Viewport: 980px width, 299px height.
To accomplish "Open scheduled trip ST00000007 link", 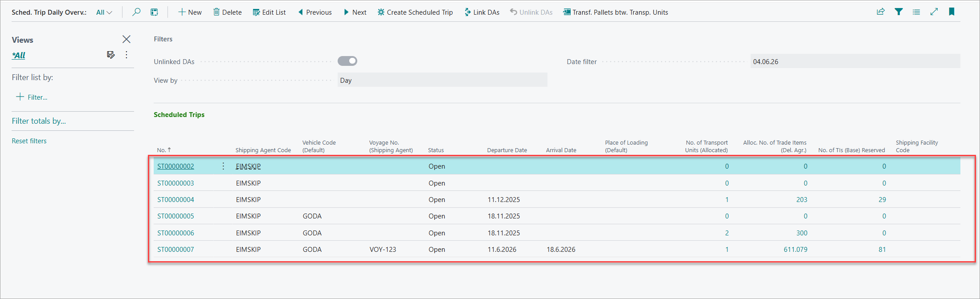I will [176, 250].
